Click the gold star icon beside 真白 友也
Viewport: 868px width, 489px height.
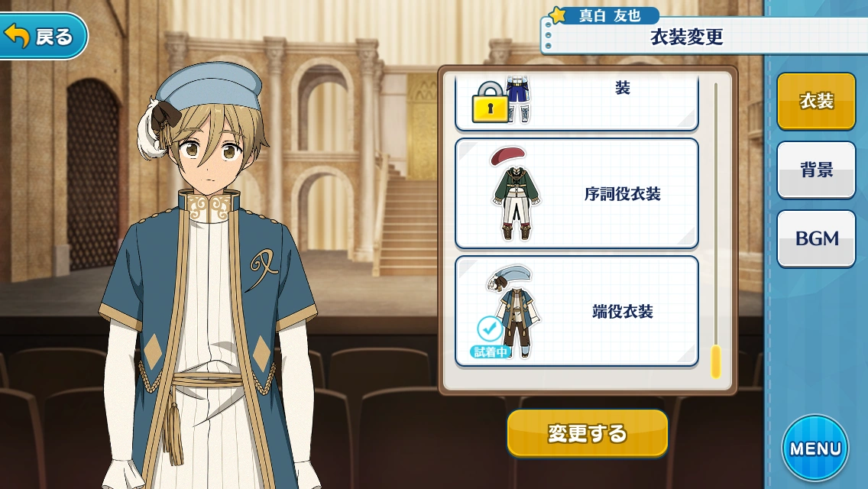click(557, 15)
